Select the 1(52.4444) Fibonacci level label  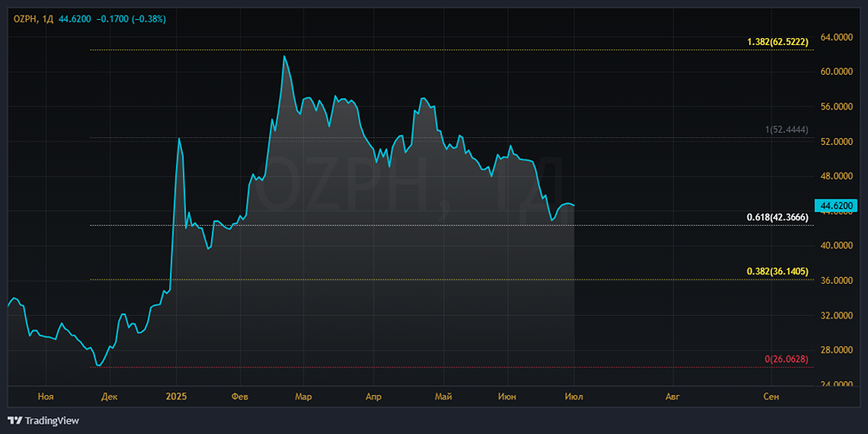(786, 129)
